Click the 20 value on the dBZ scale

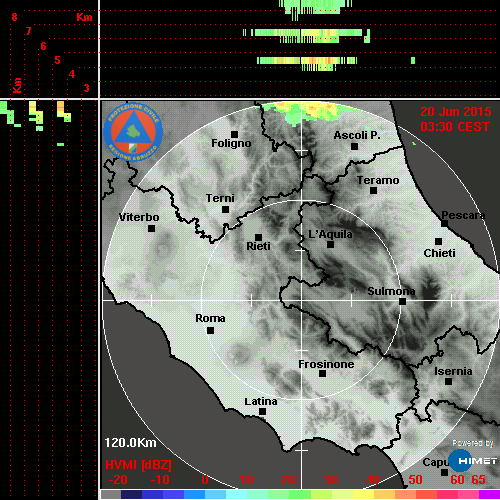(288, 480)
